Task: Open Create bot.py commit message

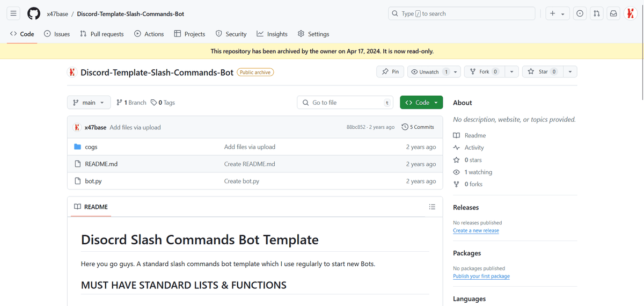Action: tap(241, 181)
